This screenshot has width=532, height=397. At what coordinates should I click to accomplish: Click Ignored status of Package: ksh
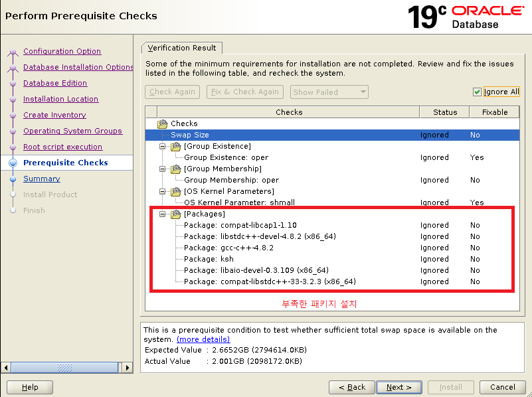(434, 260)
